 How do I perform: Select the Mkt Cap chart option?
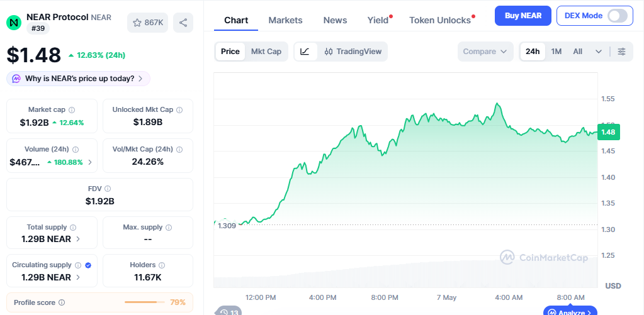(x=266, y=52)
